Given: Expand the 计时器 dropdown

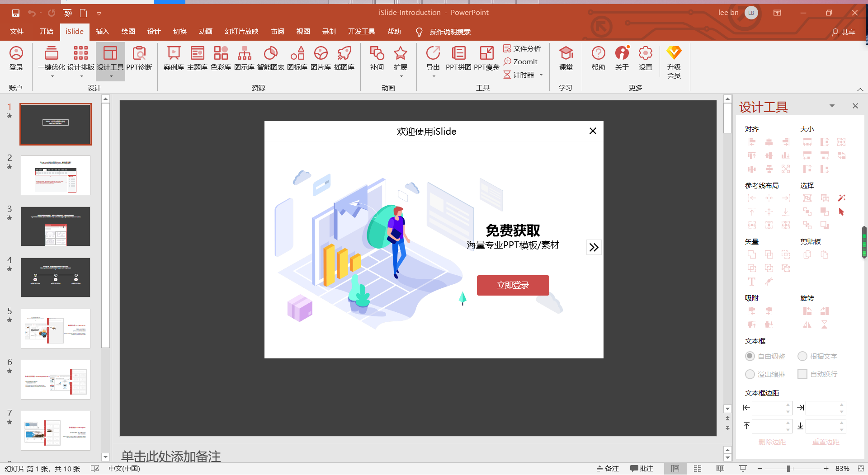Looking at the screenshot, I should 541,75.
